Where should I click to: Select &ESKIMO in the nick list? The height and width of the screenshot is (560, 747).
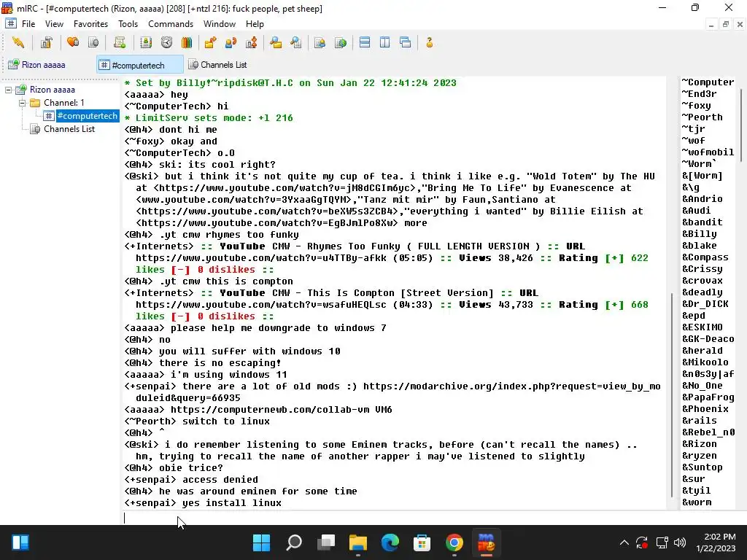coord(703,327)
